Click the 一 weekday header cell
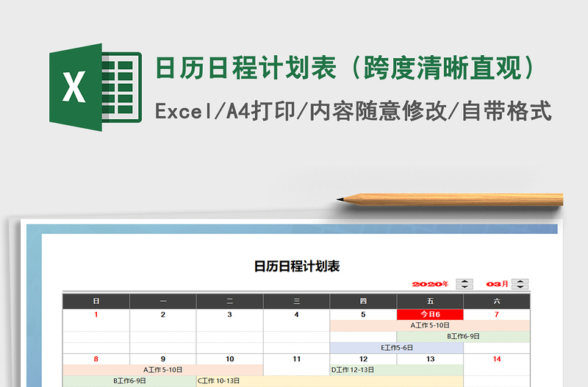 click(x=162, y=302)
